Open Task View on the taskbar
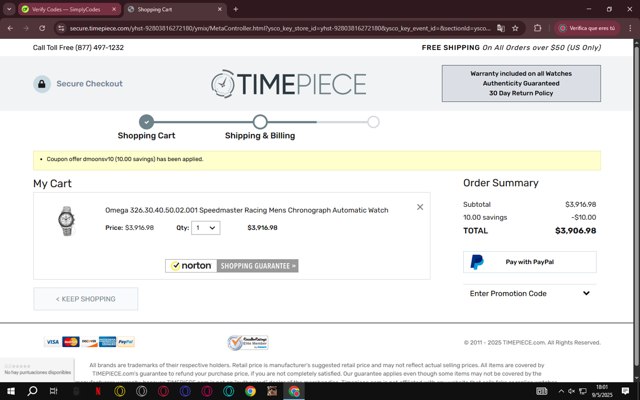 53,391
